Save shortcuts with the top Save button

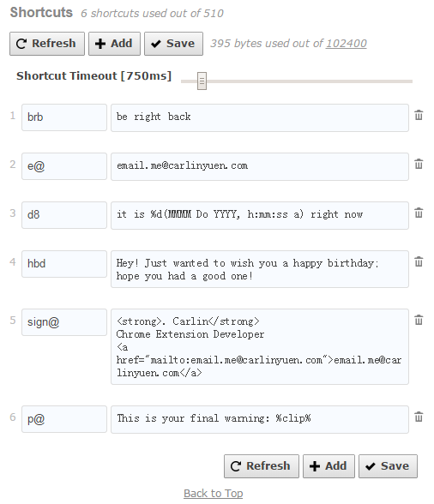coord(174,44)
